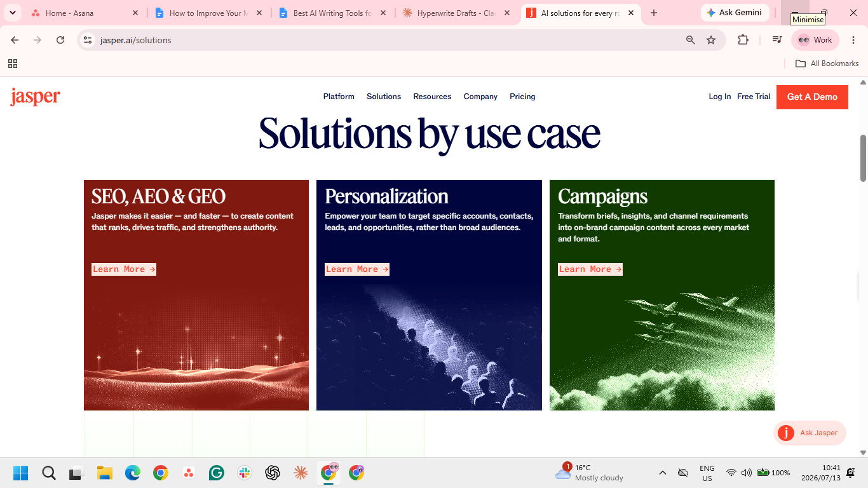Open ChatGPT from the taskbar

coord(273,473)
